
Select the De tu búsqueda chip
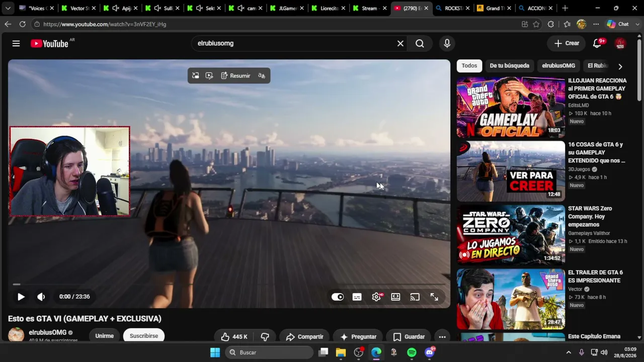(510, 66)
